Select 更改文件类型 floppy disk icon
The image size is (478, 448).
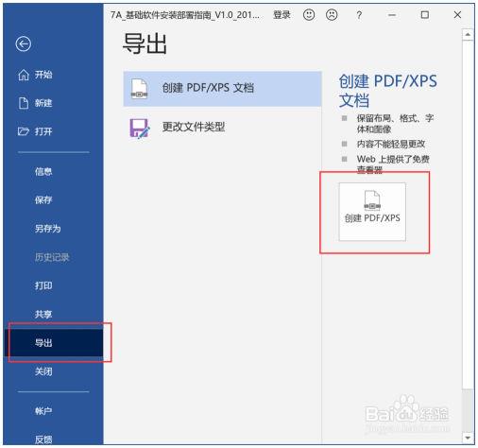[x=139, y=128]
